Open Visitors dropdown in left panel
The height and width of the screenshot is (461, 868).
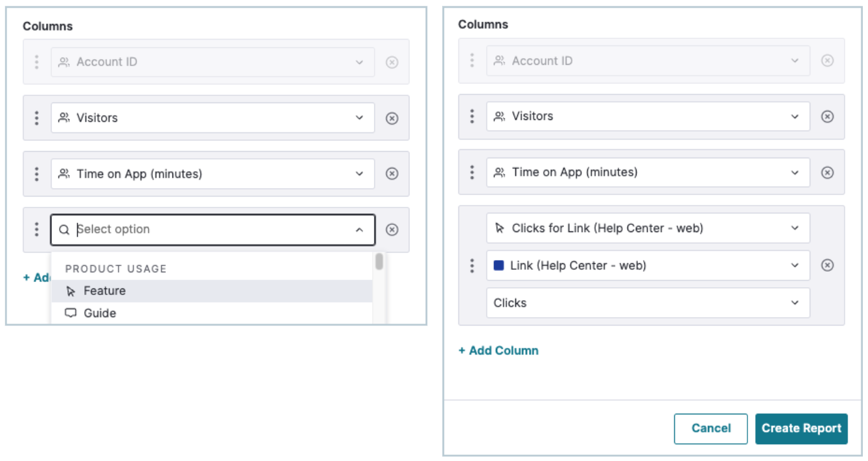(x=213, y=118)
